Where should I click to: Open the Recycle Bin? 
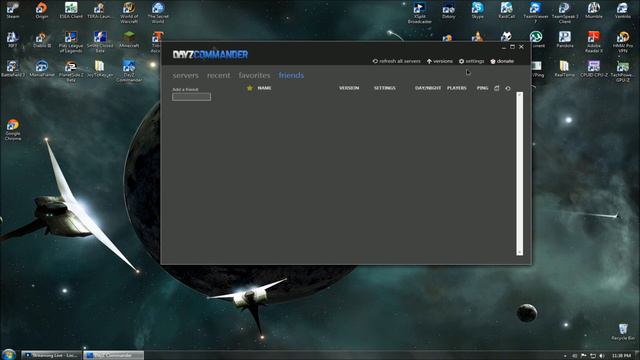[x=623, y=332]
